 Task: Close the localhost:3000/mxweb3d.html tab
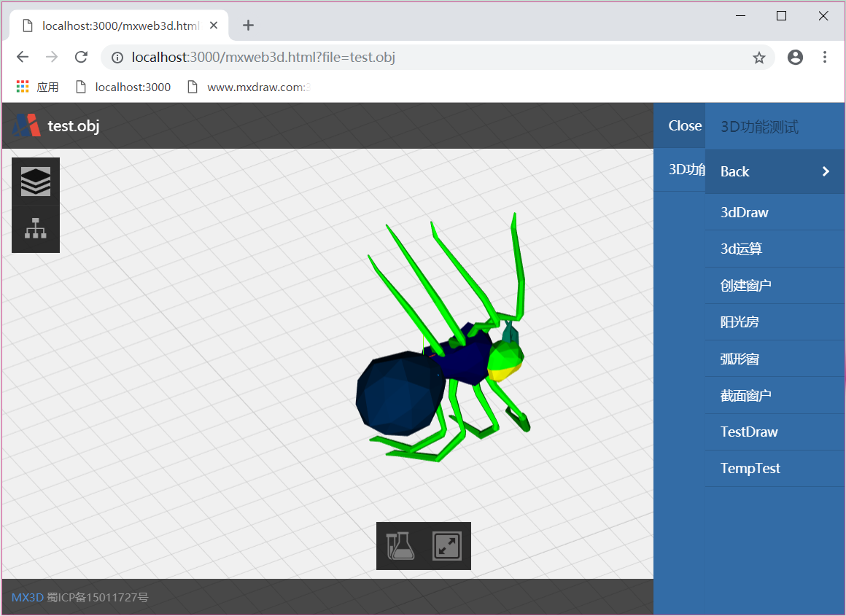[x=214, y=26]
